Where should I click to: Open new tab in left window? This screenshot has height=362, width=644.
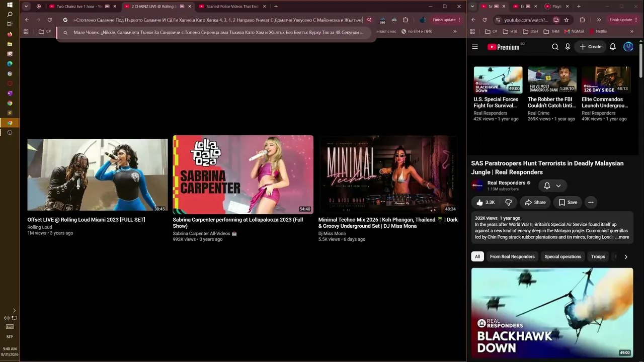tap(276, 7)
